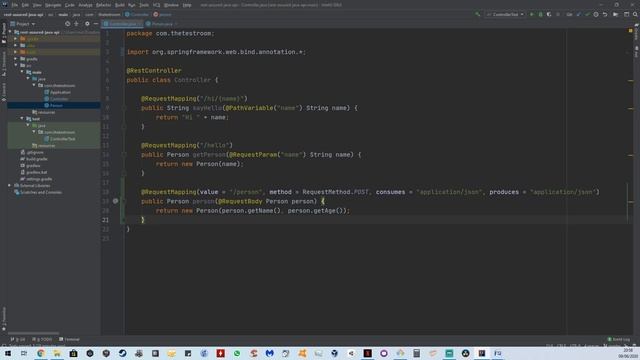Collapse the test folder in the tree
The width and height of the screenshot is (640, 360).
[22, 119]
